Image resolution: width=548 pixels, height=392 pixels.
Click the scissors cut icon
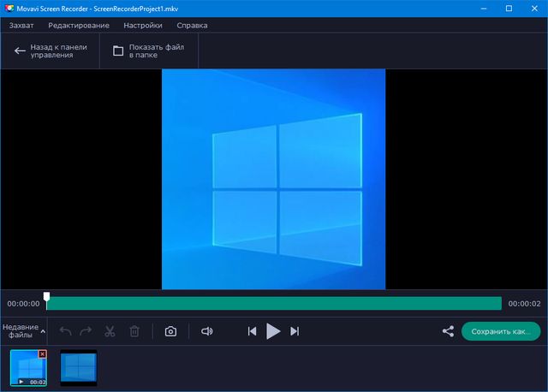coord(110,331)
